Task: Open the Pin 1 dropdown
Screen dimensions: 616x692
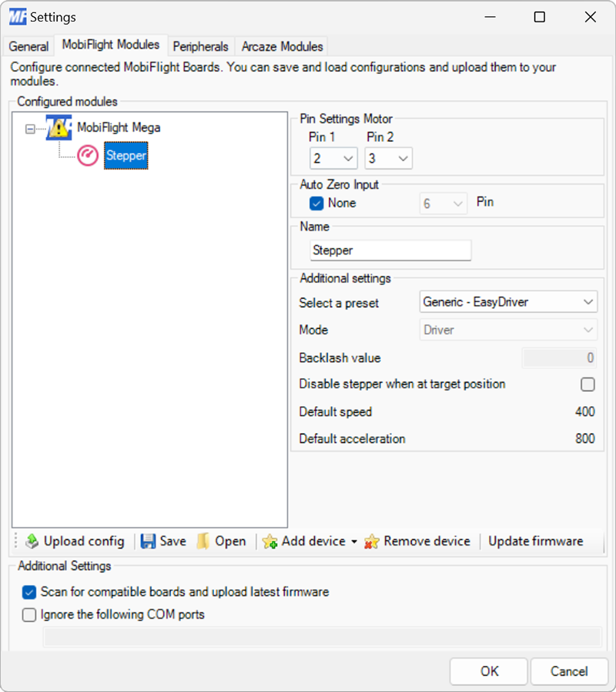Action: pos(333,158)
